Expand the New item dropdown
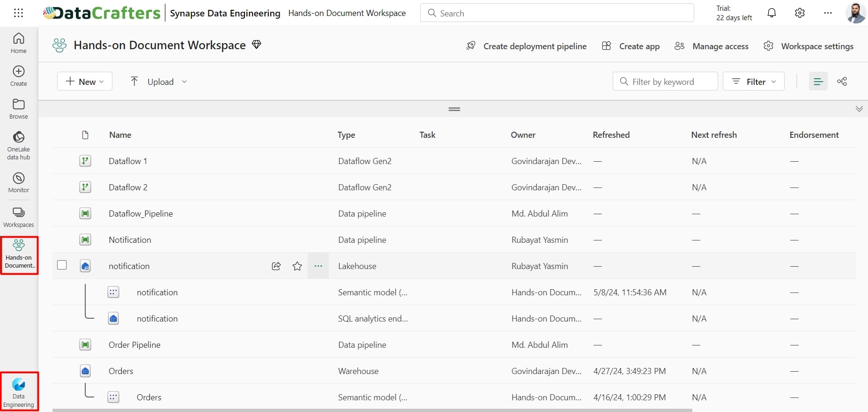868x412 pixels. pyautogui.click(x=85, y=82)
